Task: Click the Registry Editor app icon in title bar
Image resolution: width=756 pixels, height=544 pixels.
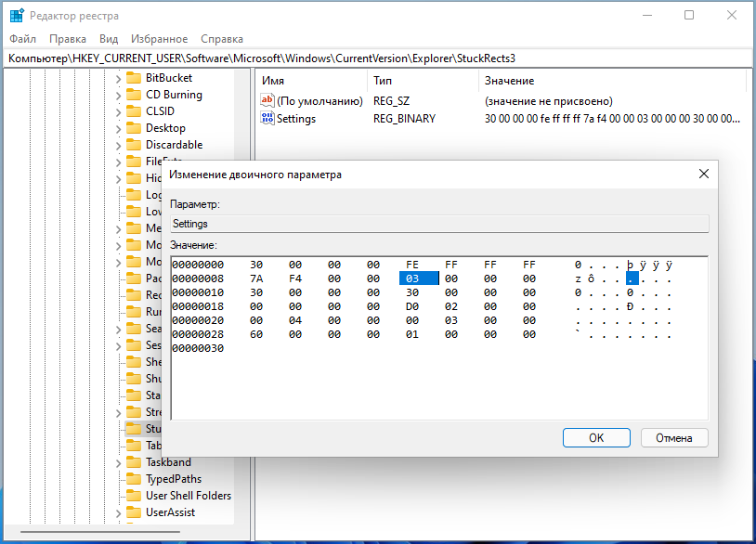Action: (x=17, y=16)
